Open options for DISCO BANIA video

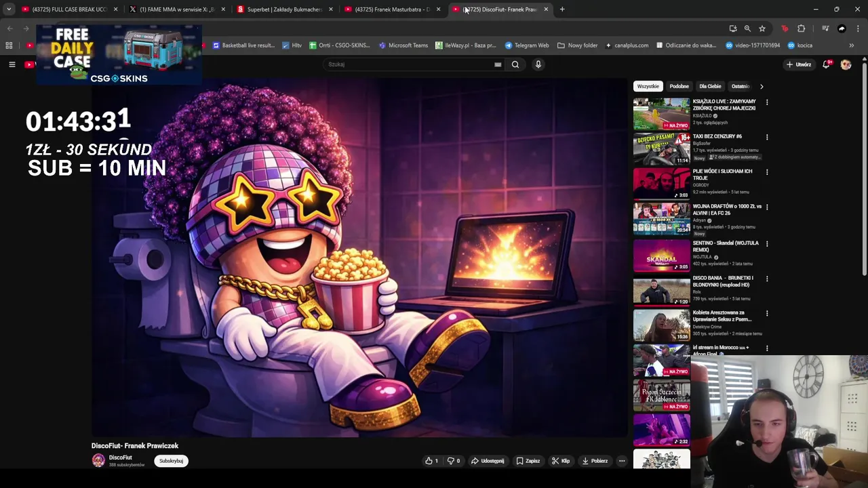767,279
